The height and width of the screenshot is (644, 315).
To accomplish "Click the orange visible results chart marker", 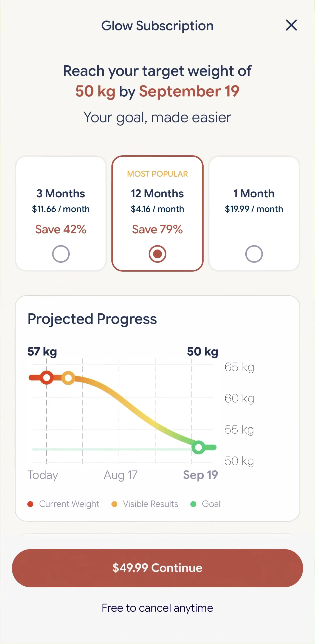I will coord(68,378).
